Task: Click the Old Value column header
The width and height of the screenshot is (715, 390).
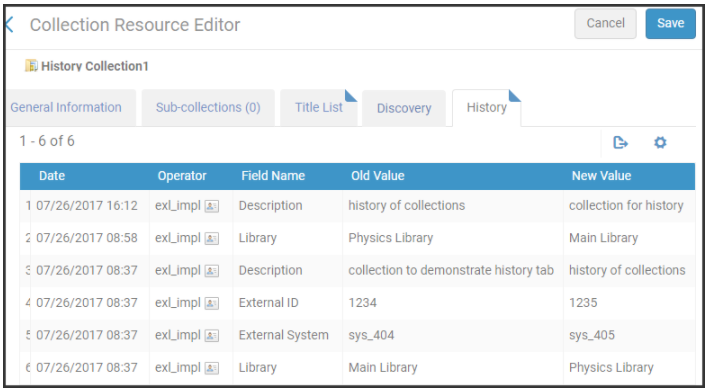Action: pos(378,176)
